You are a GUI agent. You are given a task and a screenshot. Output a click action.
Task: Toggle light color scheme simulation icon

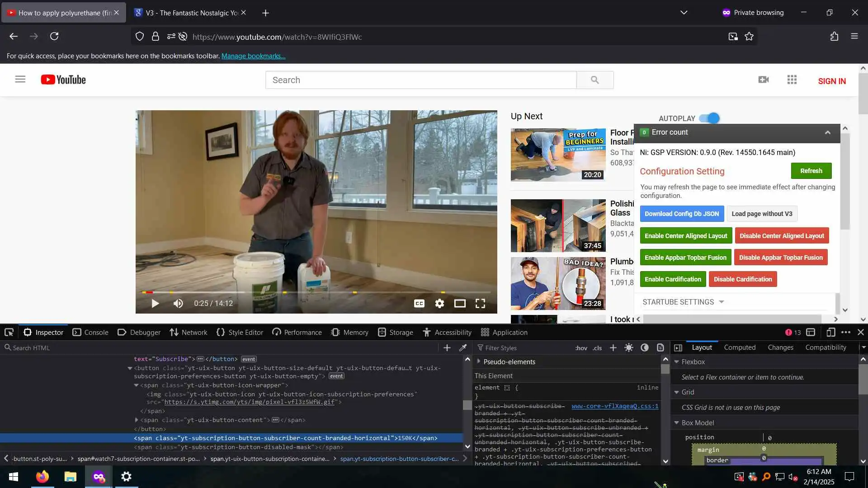[x=629, y=347]
